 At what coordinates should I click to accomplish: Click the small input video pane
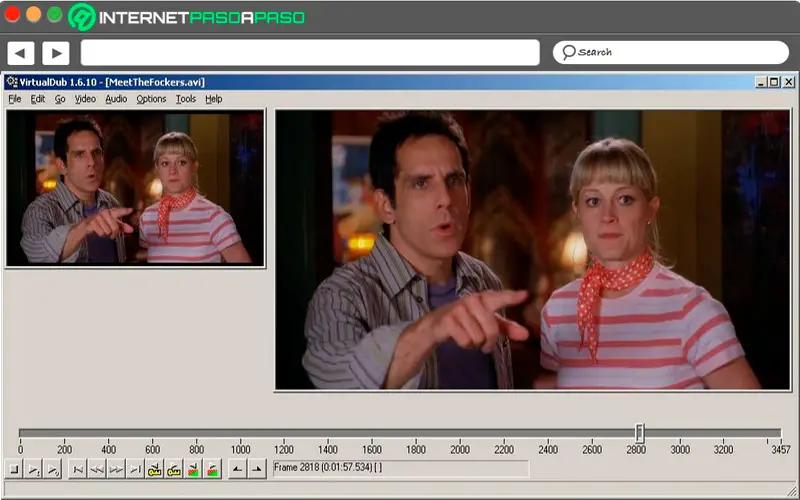tap(135, 188)
